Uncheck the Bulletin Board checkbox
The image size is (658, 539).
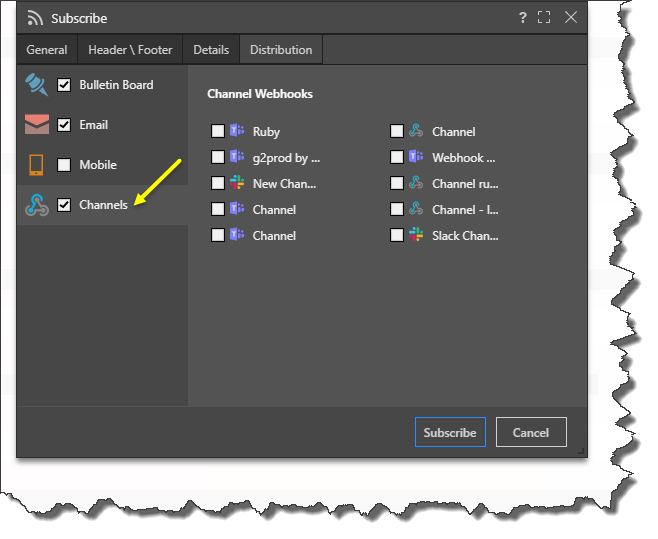tap(65, 85)
